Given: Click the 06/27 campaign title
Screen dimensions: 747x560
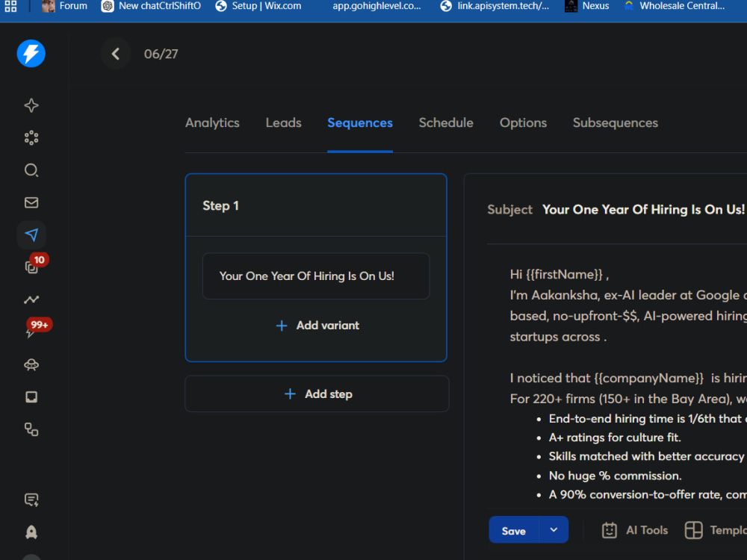Looking at the screenshot, I should [x=161, y=54].
